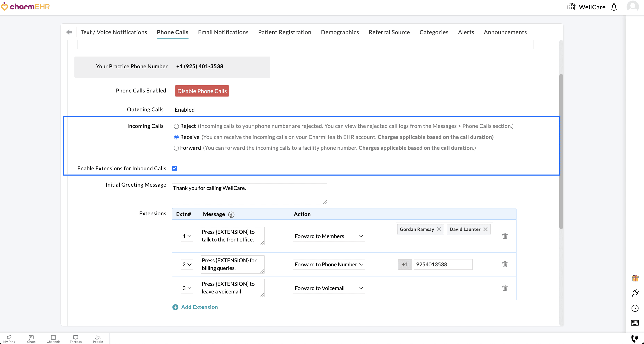Click the Add Extension link

point(200,307)
